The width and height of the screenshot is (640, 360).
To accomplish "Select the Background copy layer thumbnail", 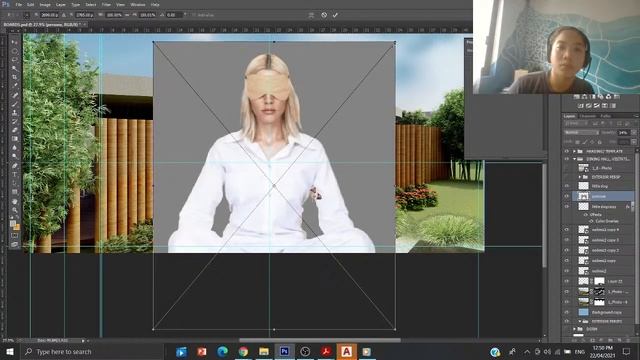I will coord(584,312).
